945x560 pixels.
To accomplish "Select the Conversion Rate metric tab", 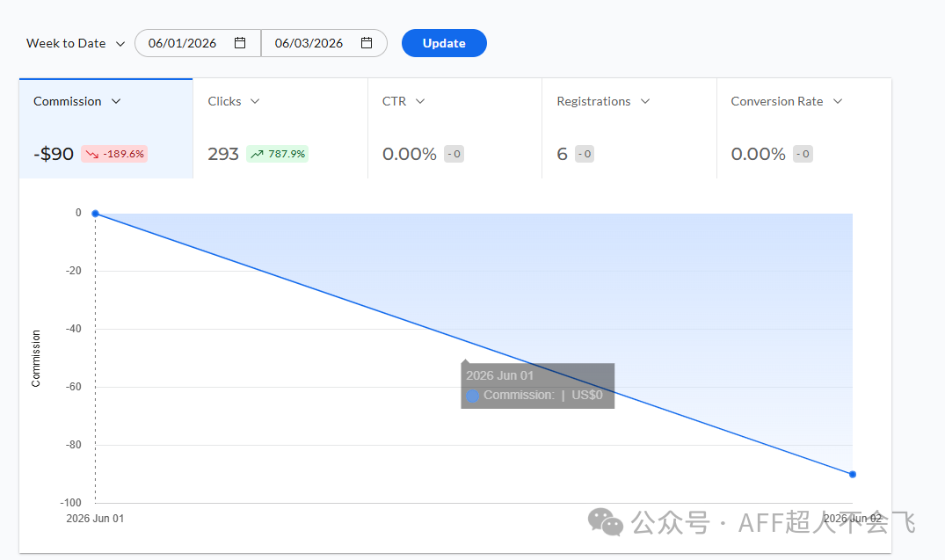I will 804,128.
